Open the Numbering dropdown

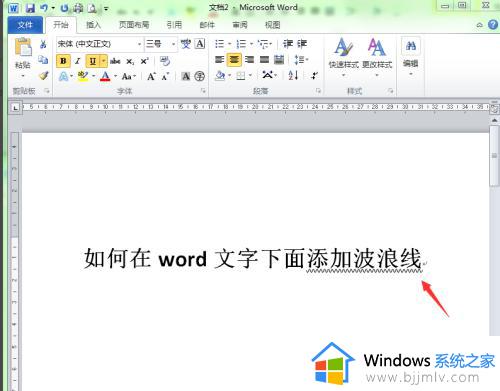point(251,44)
